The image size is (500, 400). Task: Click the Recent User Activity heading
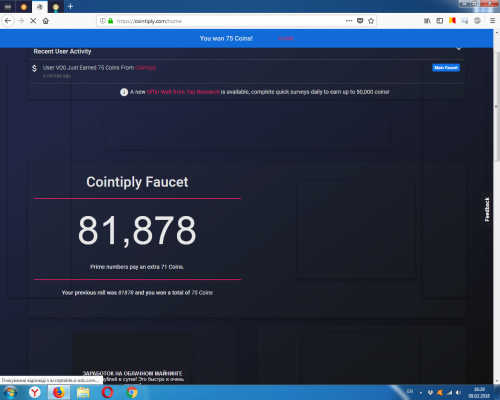(x=62, y=51)
